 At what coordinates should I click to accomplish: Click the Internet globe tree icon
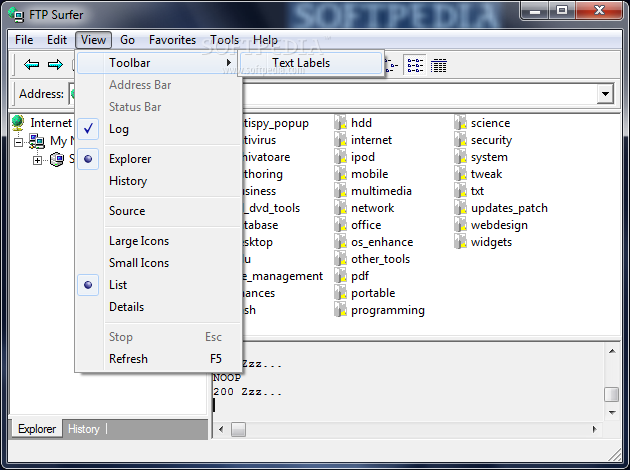(x=18, y=123)
